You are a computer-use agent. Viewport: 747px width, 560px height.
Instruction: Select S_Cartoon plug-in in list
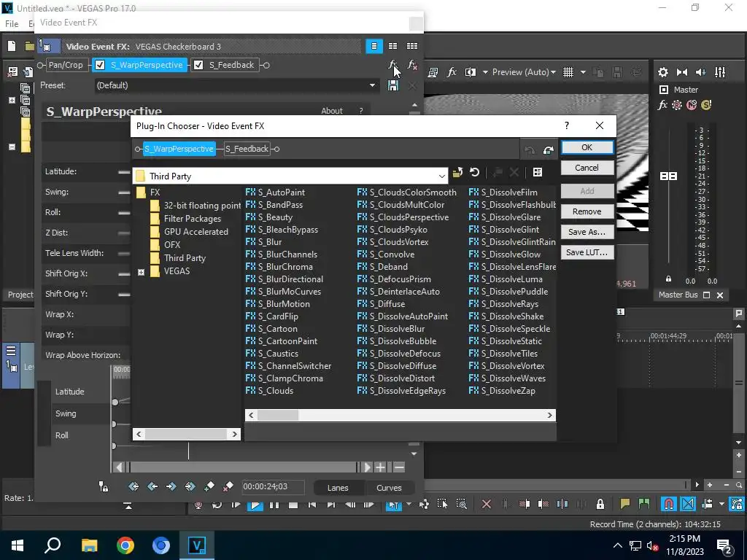pos(271,329)
